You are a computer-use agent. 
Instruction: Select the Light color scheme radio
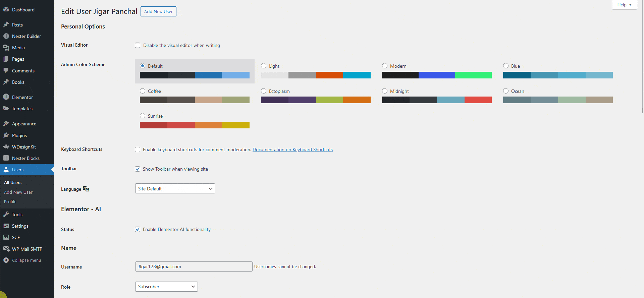(x=264, y=66)
